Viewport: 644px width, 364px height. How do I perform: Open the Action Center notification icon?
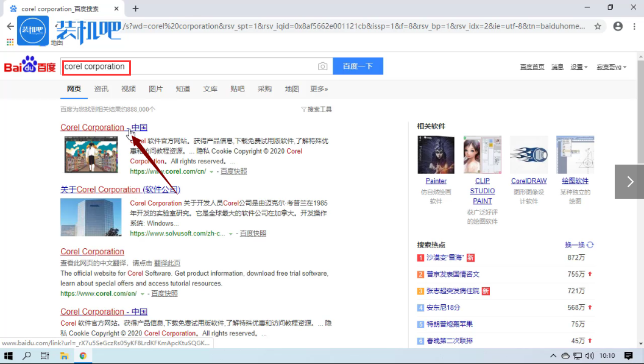click(629, 355)
